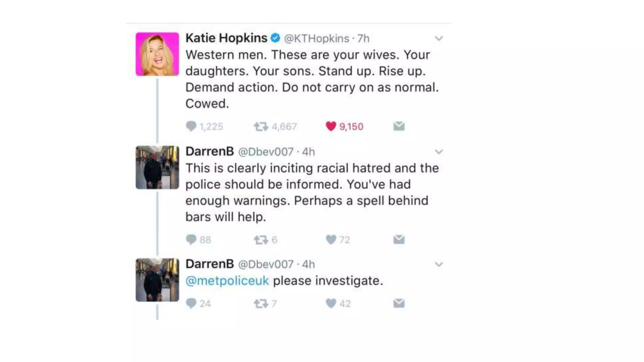Open options chevron on Katie Hopkins' tweet
644x362 pixels.
coord(439,39)
